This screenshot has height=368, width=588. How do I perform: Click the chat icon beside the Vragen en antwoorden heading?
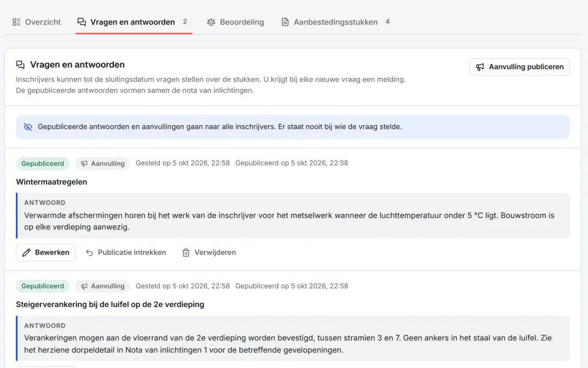(x=20, y=64)
